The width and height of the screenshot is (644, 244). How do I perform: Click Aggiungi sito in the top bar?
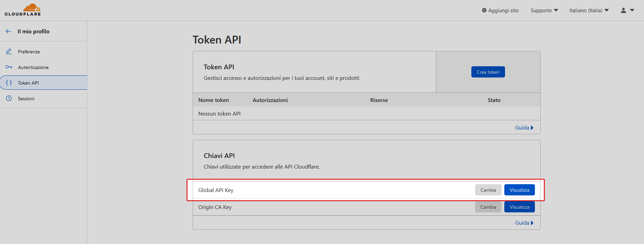coord(500,10)
